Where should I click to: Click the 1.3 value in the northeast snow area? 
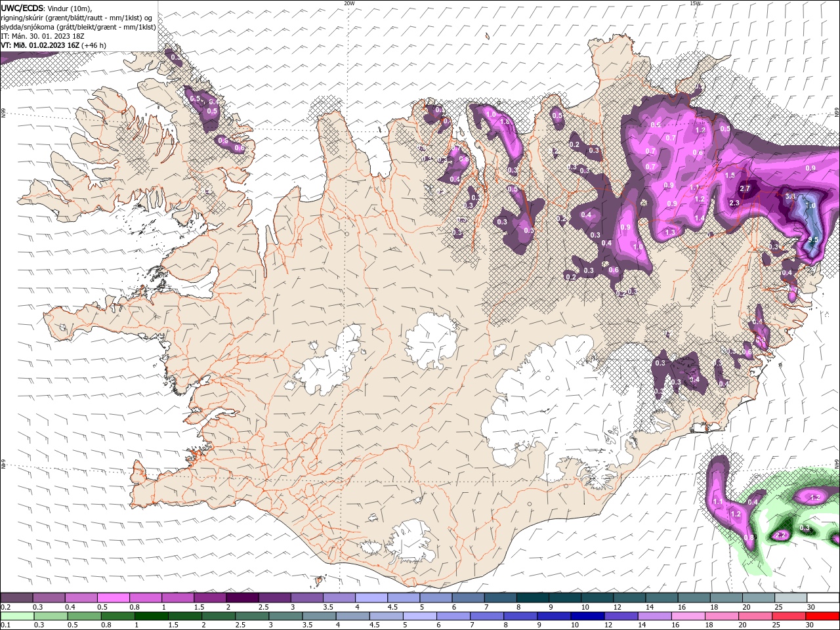670,232
